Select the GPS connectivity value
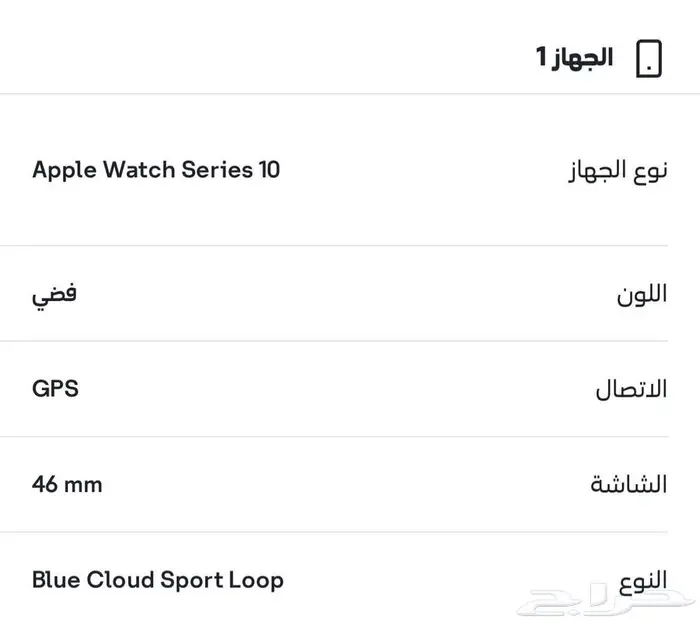Screen dimensions: 700x626 (x=55, y=389)
